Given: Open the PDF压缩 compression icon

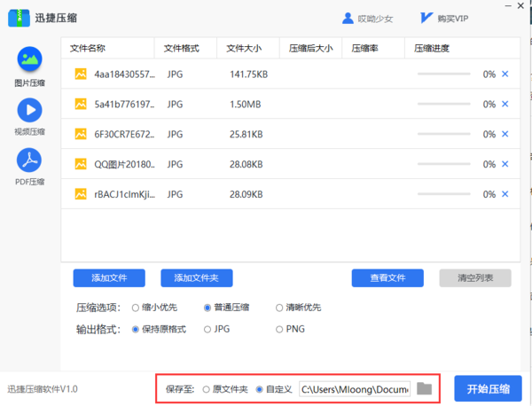Looking at the screenshot, I should pyautogui.click(x=29, y=160).
